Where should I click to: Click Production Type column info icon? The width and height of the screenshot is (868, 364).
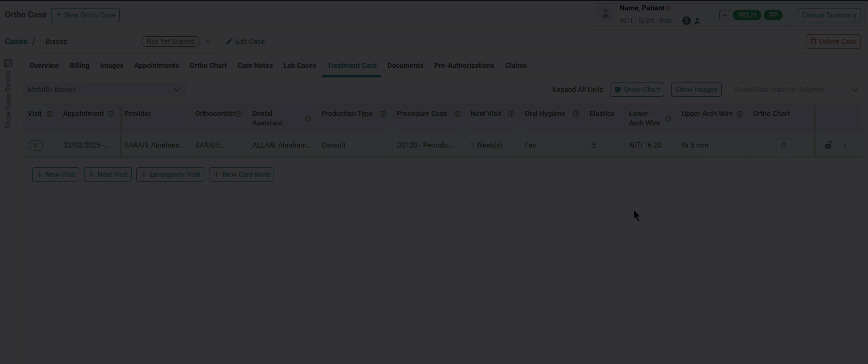[x=383, y=114]
